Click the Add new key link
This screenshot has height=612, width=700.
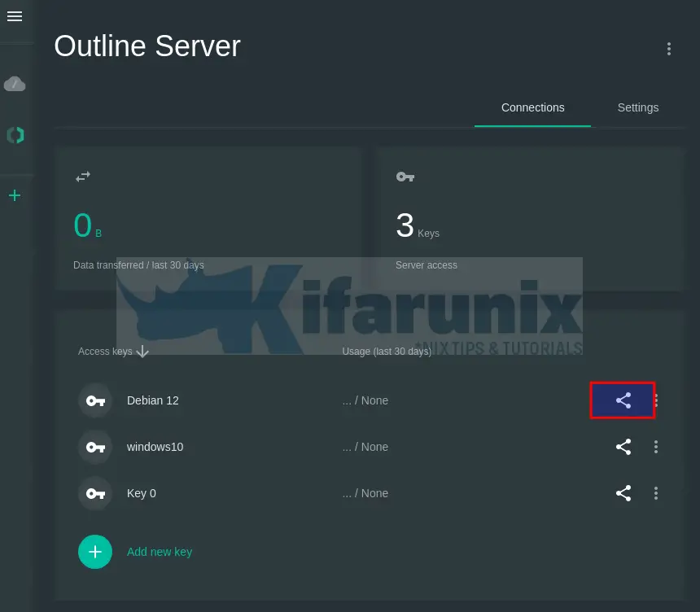(160, 552)
